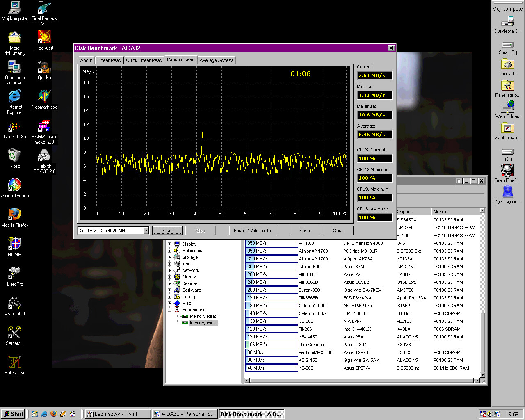
Task: Click the Enable Write Tests button
Action: pyautogui.click(x=252, y=231)
